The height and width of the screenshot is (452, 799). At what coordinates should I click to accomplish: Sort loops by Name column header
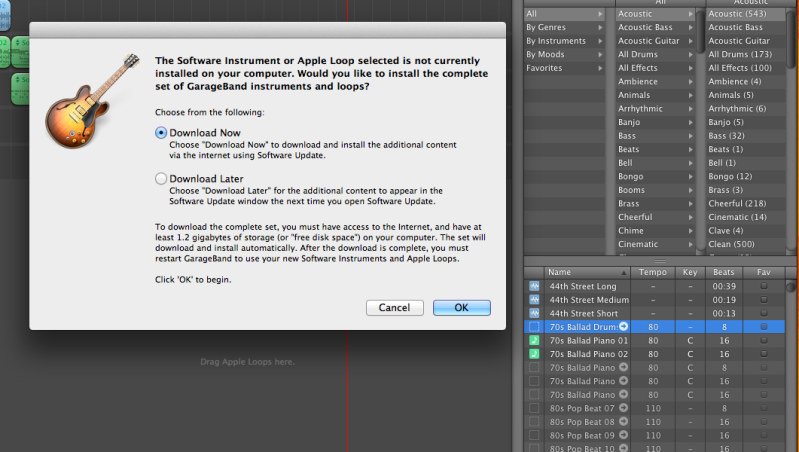tap(587, 272)
